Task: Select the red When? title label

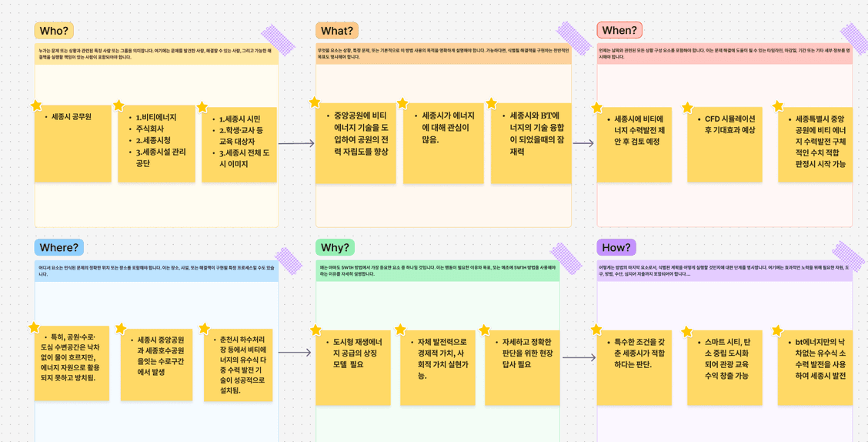Action: (619, 31)
